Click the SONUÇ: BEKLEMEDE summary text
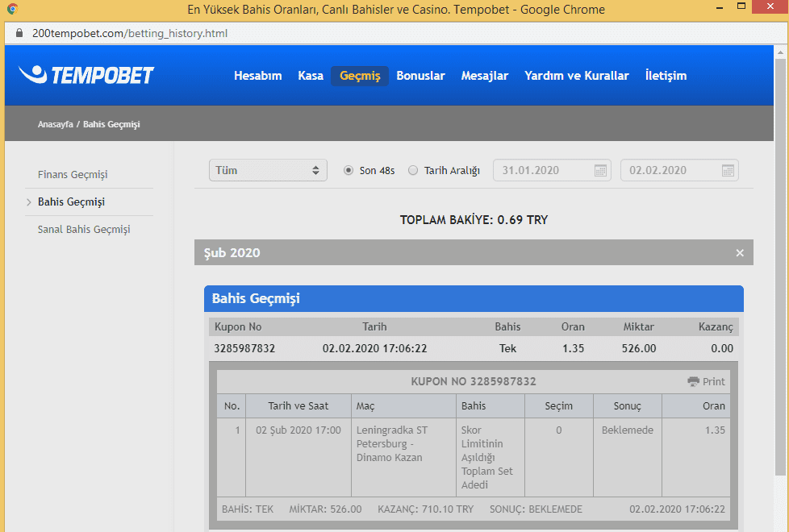This screenshot has height=532, width=789. click(536, 509)
